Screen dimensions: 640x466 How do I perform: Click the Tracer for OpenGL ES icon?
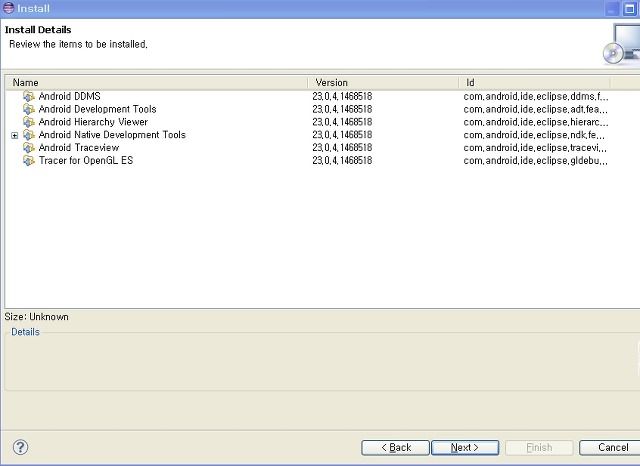[x=29, y=160]
